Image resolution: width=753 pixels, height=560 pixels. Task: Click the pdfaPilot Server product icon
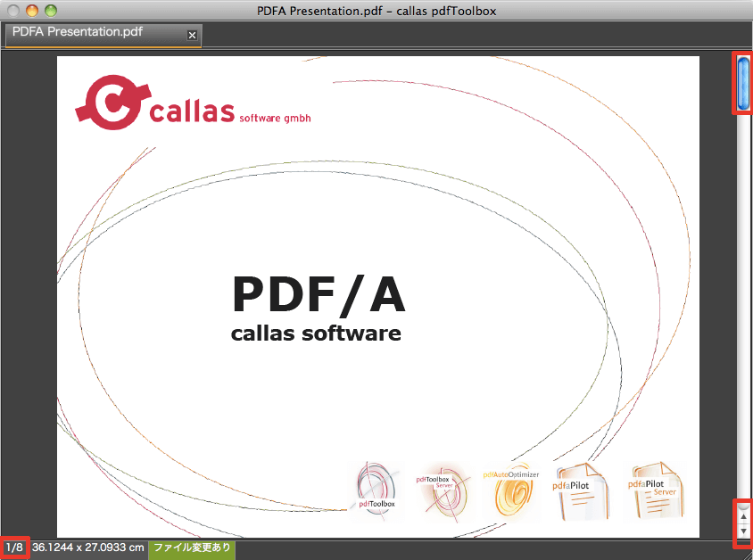[x=656, y=490]
